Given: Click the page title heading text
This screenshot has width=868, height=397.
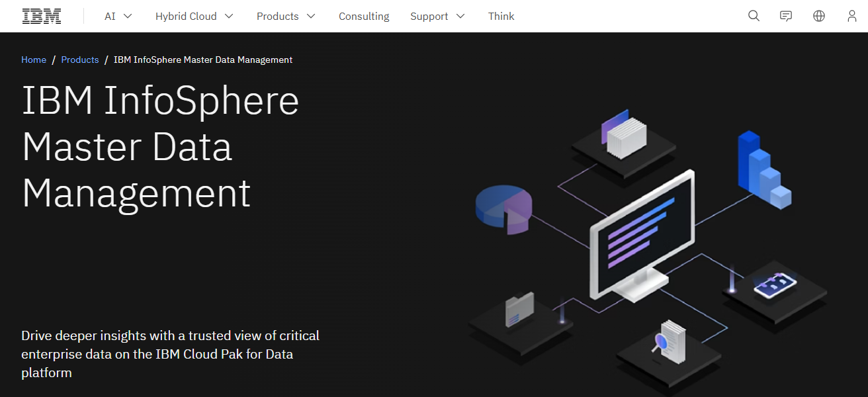Looking at the screenshot, I should (x=160, y=147).
